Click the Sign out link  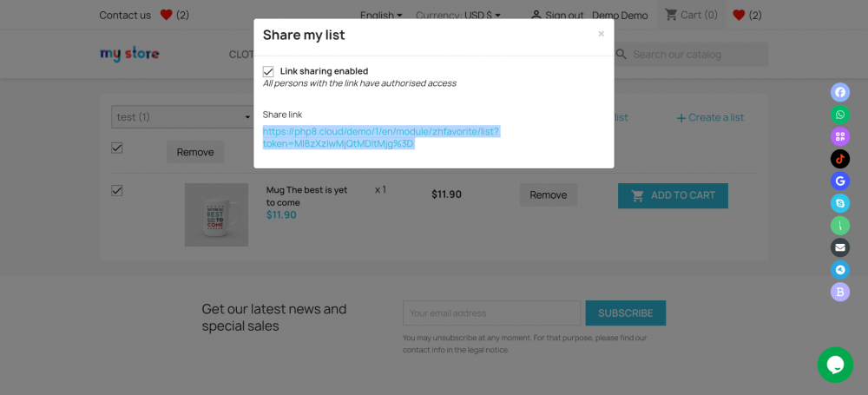point(564,15)
